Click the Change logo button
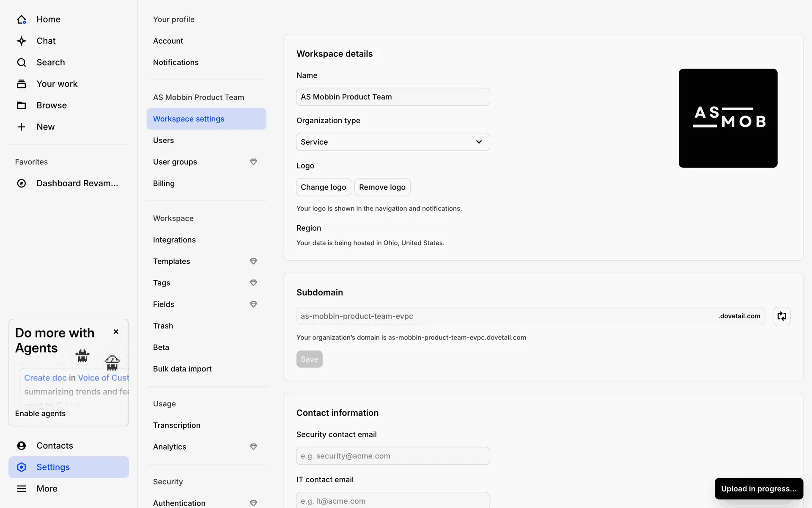The width and height of the screenshot is (812, 508). [323, 187]
